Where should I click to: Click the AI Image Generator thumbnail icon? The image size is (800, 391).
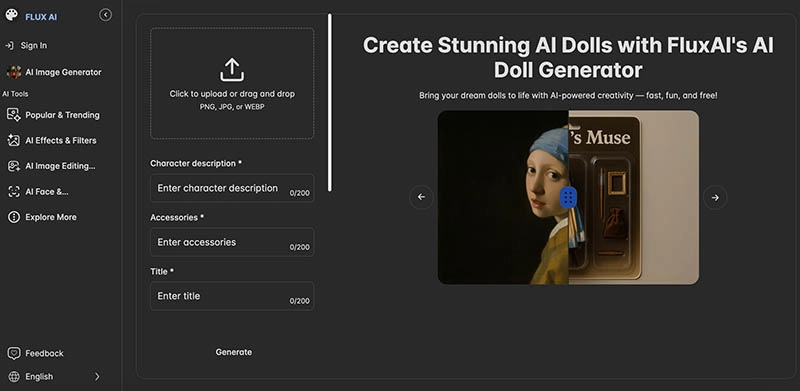pyautogui.click(x=13, y=72)
